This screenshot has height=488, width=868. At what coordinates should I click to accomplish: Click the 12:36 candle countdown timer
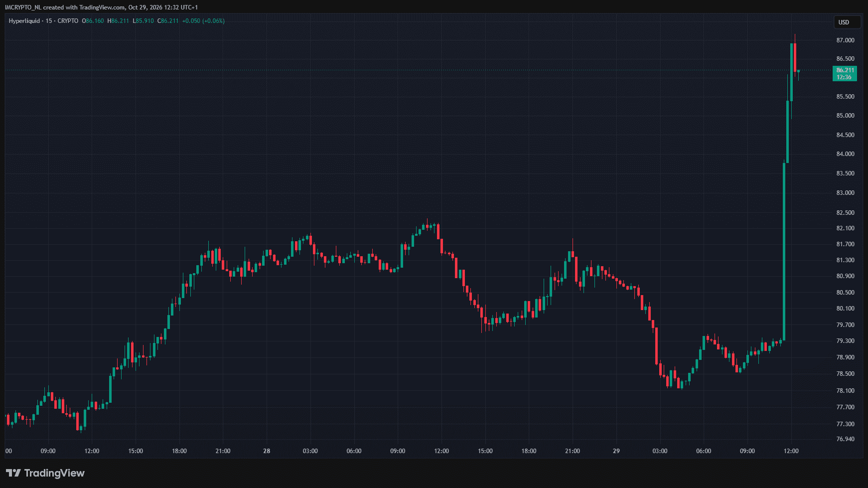pos(845,77)
